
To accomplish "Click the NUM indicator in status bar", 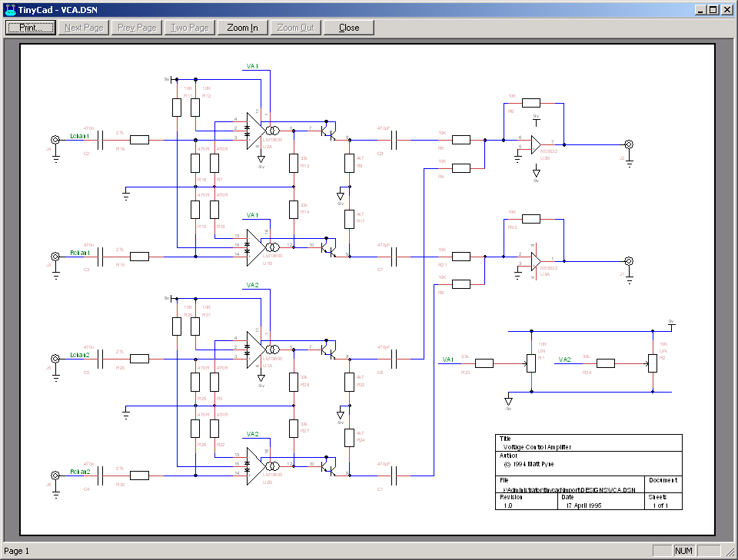I will pyautogui.click(x=683, y=551).
